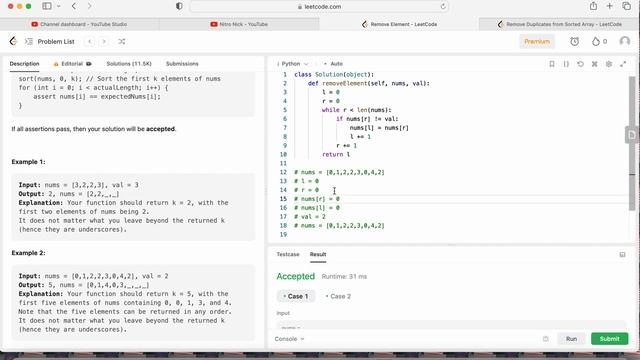Image resolution: width=640 pixels, height=360 pixels.
Task: Open Solutions (11.5K) tab
Action: 129,64
